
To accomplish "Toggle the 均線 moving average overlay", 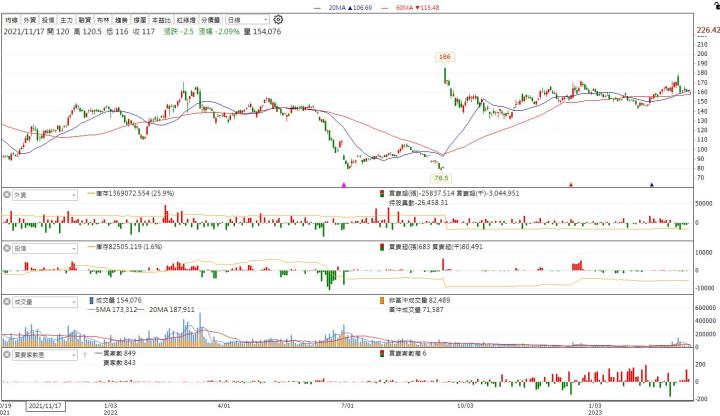I will coord(11,19).
